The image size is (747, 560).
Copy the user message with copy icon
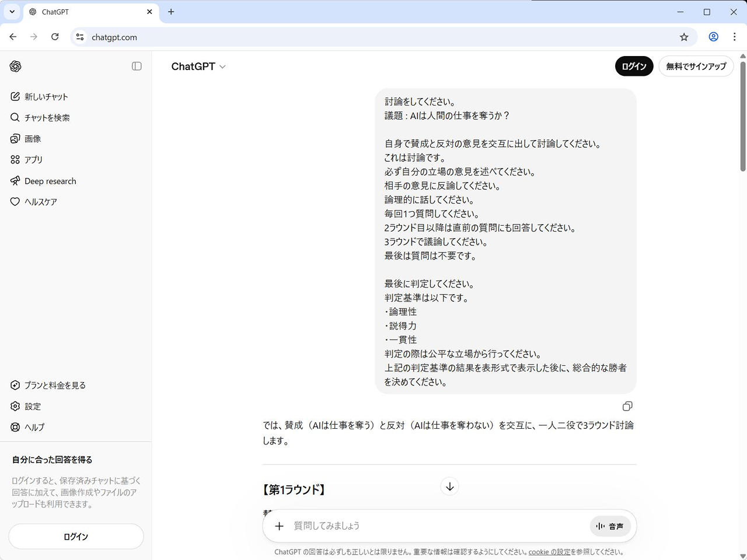tap(627, 406)
